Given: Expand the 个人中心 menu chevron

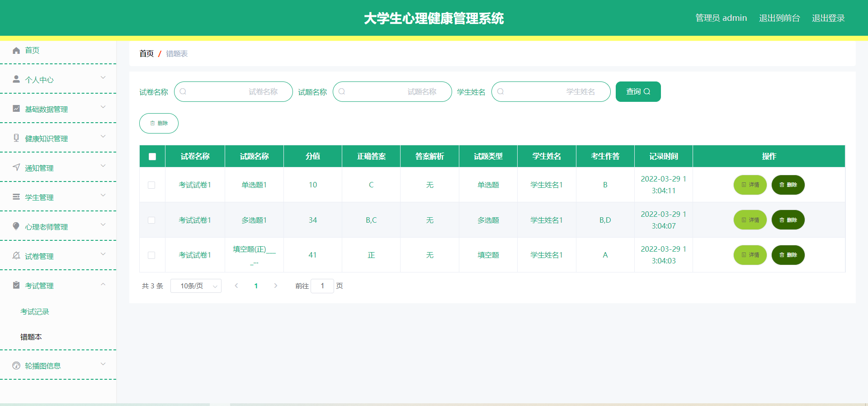Looking at the screenshot, I should click(x=103, y=78).
